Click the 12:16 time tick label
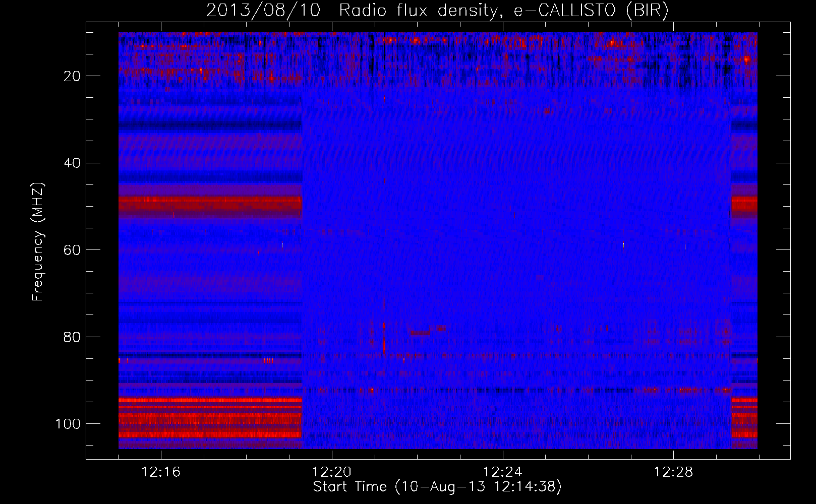Screen dimensions: 816x504 click(161, 472)
